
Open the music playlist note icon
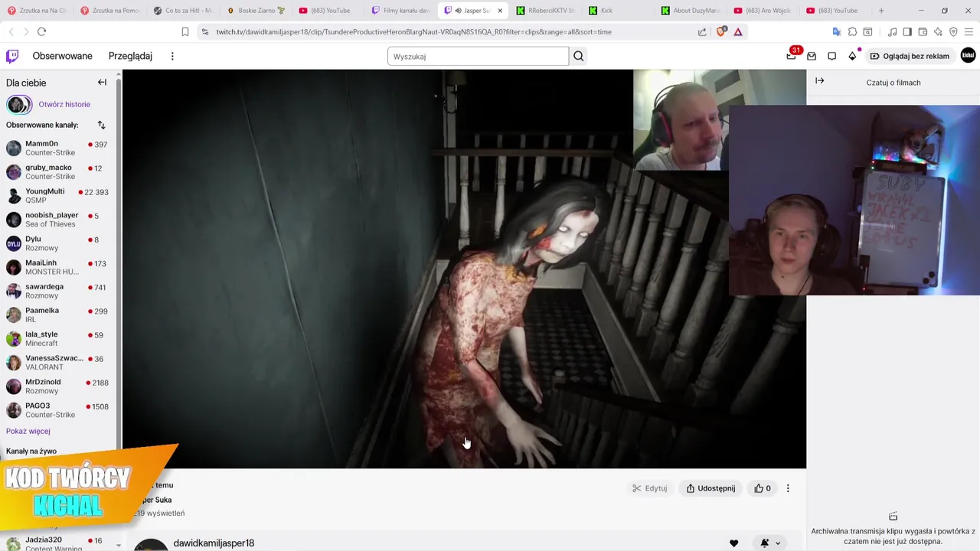(x=892, y=31)
